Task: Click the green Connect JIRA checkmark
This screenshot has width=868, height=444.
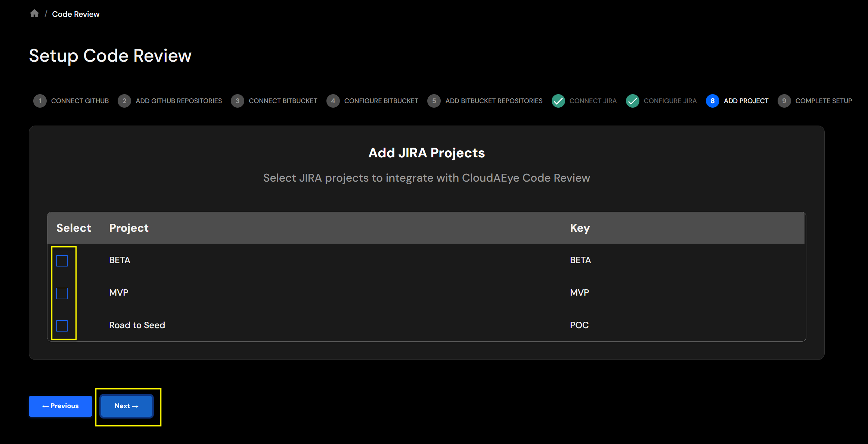Action: (558, 101)
